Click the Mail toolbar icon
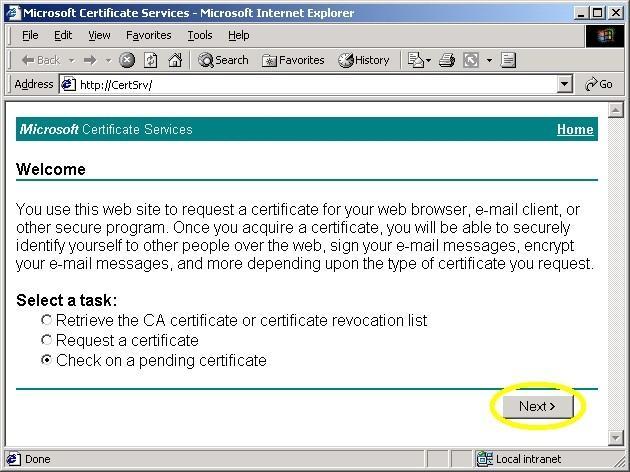Viewport: 630px width, 472px height. pos(415,61)
